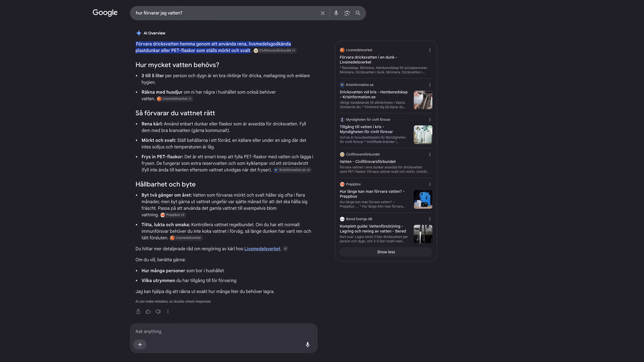Click the Civilförsvarsförbundet favicon in sources panel
Viewport: 644px width, 362px height.
342,155
